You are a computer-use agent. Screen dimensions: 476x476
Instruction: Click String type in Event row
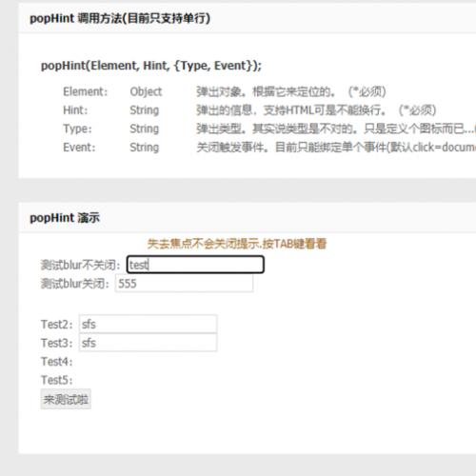145,148
